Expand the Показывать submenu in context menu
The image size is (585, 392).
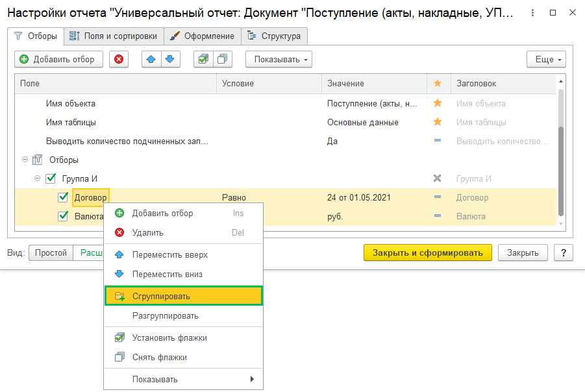(184, 379)
